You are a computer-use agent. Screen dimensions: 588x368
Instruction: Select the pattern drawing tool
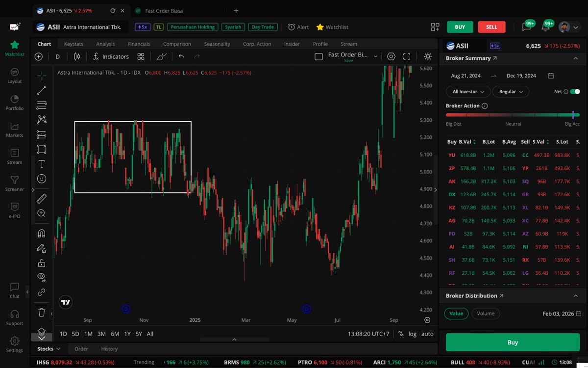tap(42, 120)
